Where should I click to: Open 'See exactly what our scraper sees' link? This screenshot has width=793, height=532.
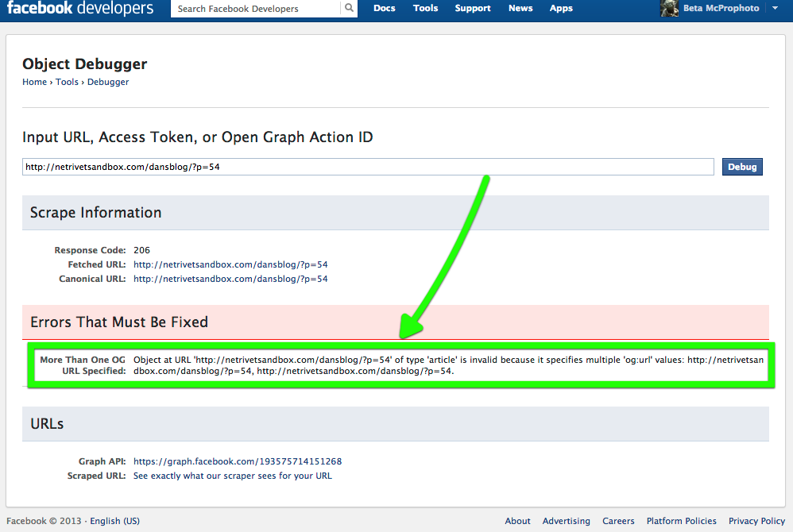click(233, 476)
